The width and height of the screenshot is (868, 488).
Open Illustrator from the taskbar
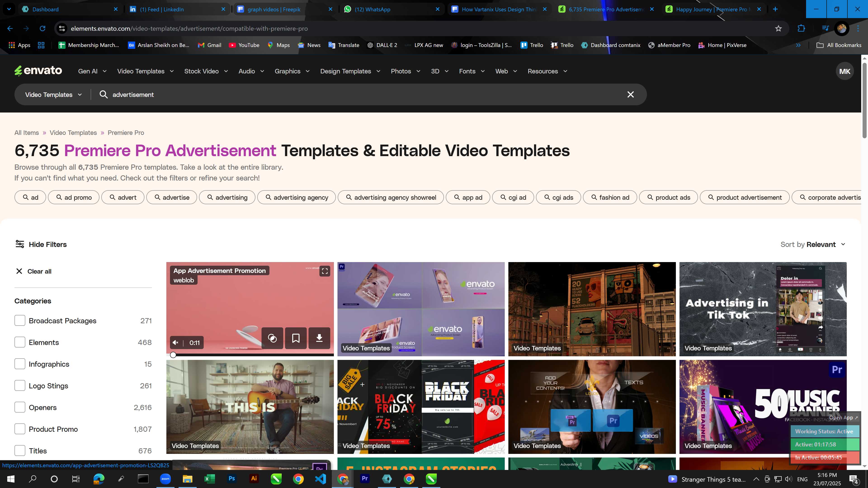[254, 479]
